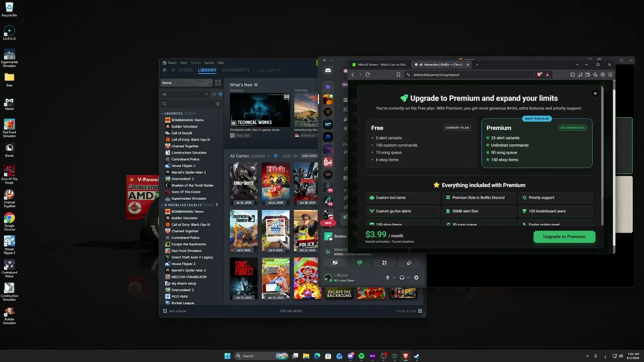Screen dimensions: 644x362
Task: Switch to the Steam Community tab
Action: [x=235, y=70]
